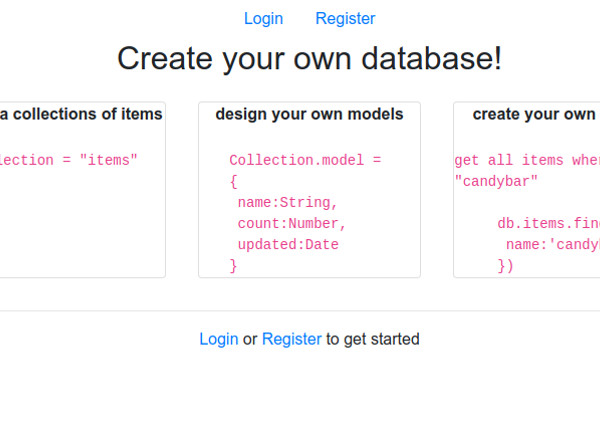Screen dimensions: 600x433
Task: Click the 'db.items.fin' code line
Action: point(549,223)
